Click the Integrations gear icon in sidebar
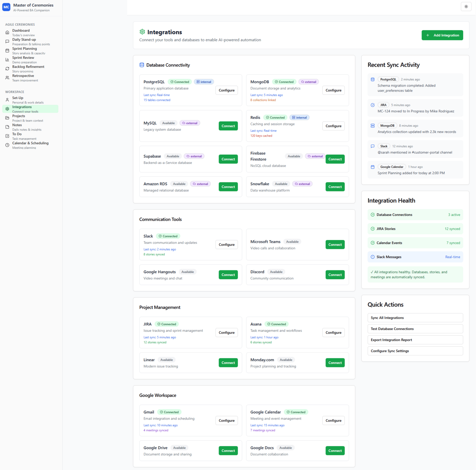This screenshot has height=470, width=476. click(7, 109)
